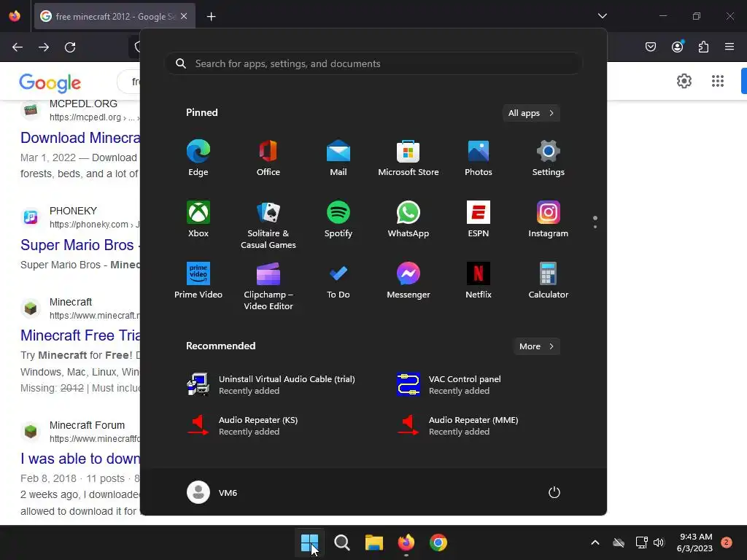Launch Audio Repeater (MME)

coord(458,426)
